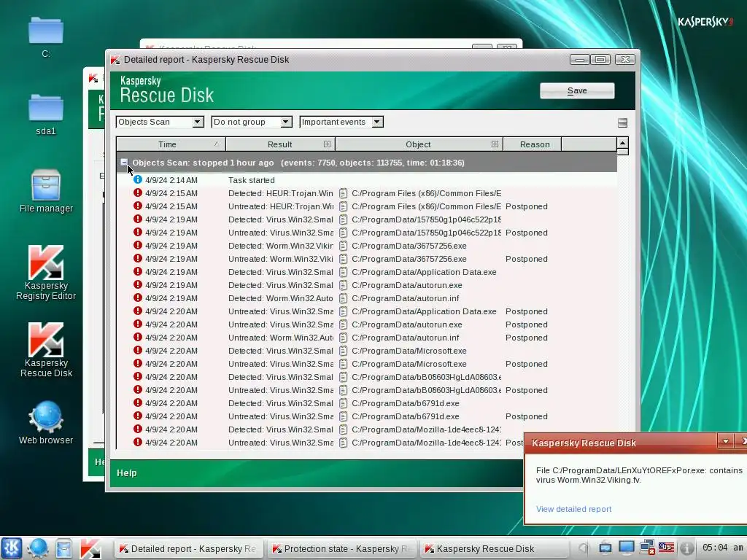Screen dimensions: 747x560
Task: Open Kaspersky Rescue Disk desktop icon
Action: point(46,350)
